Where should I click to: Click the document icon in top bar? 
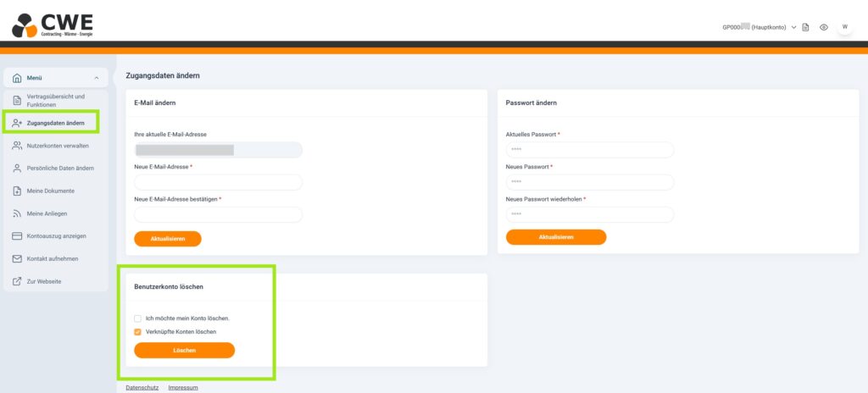point(805,27)
